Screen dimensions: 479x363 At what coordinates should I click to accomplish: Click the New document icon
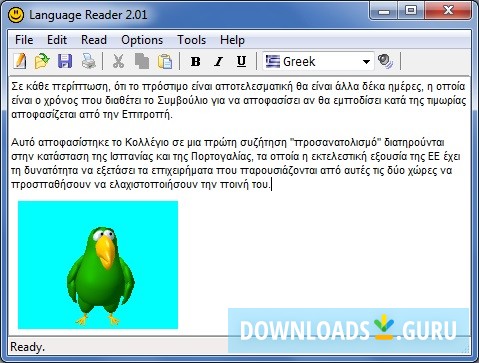pos(20,61)
